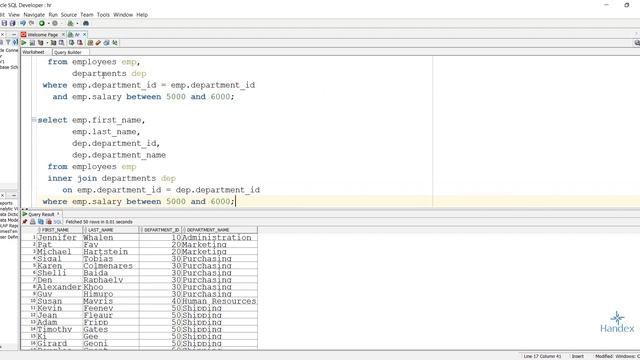Click the pin icon in Query Result toolbar
This screenshot has width=640, height=360.
25,222
